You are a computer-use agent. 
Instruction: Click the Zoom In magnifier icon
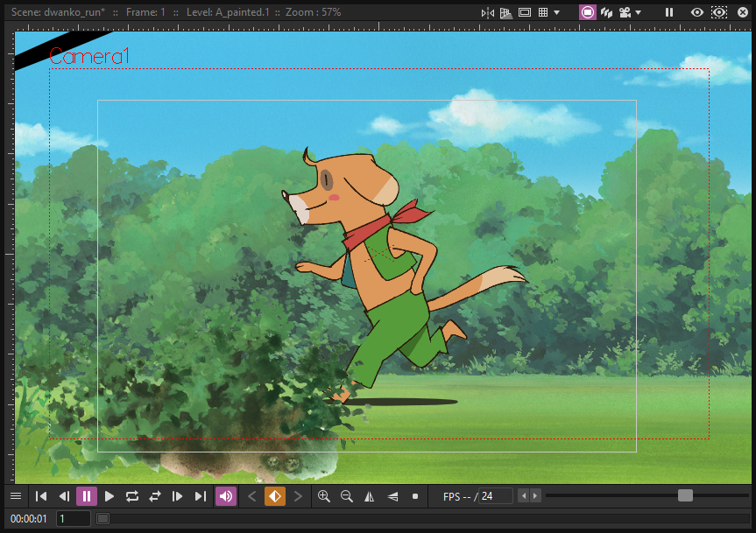[324, 496]
